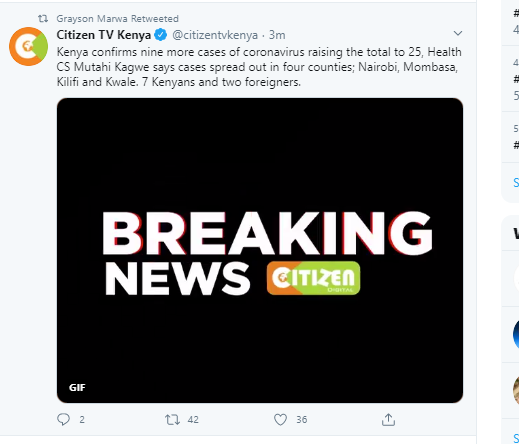Click the small retweet icon beside Grayson Marwa
Screen dimensions: 519x444
43,19
